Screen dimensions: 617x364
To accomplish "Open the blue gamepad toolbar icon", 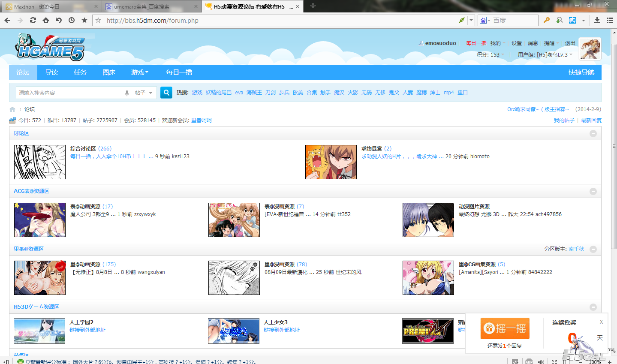I will click(572, 20).
